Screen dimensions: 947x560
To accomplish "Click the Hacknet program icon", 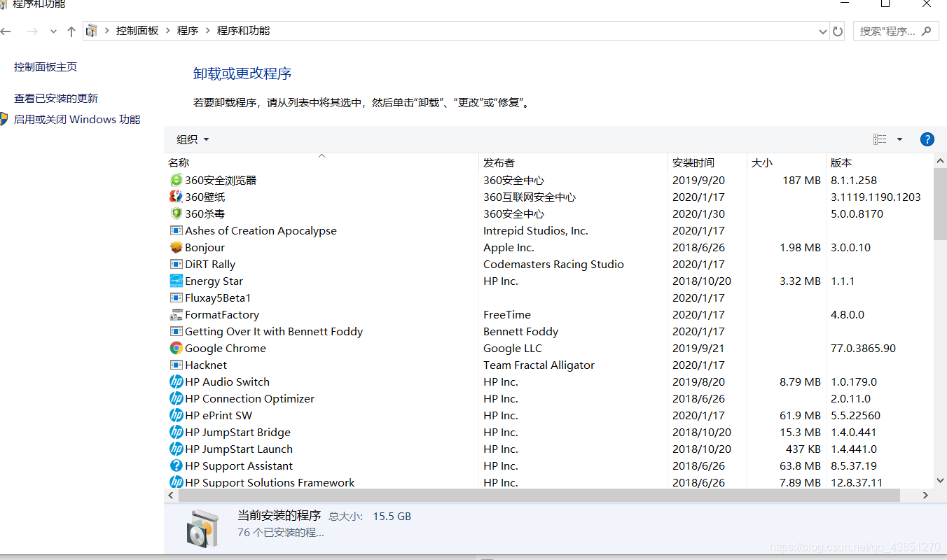I will coord(176,365).
